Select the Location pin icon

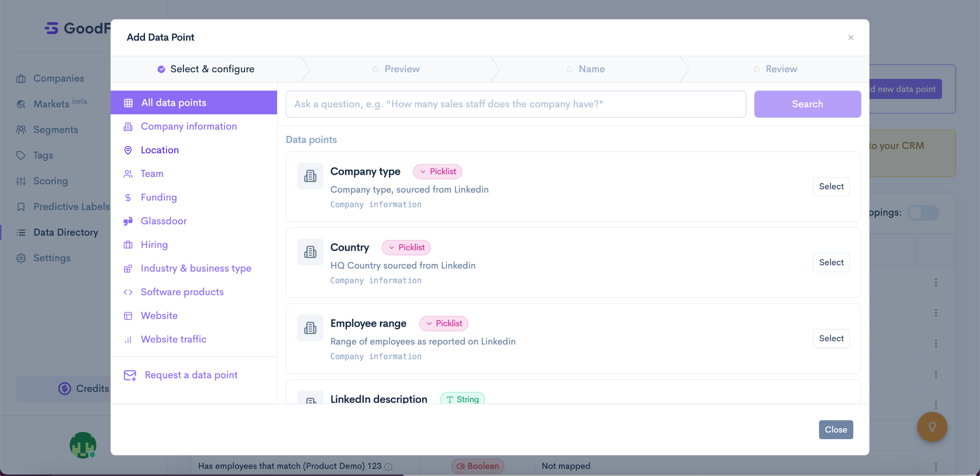(x=128, y=150)
